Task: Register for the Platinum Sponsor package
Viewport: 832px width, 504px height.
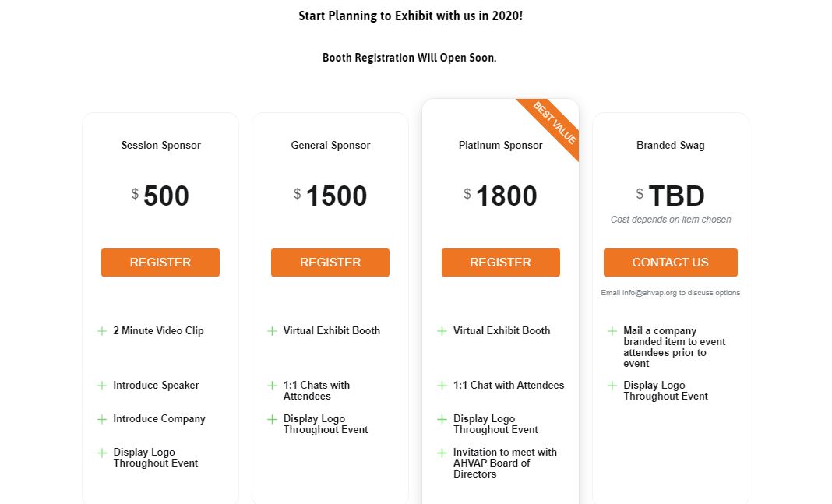Action: coord(500,263)
